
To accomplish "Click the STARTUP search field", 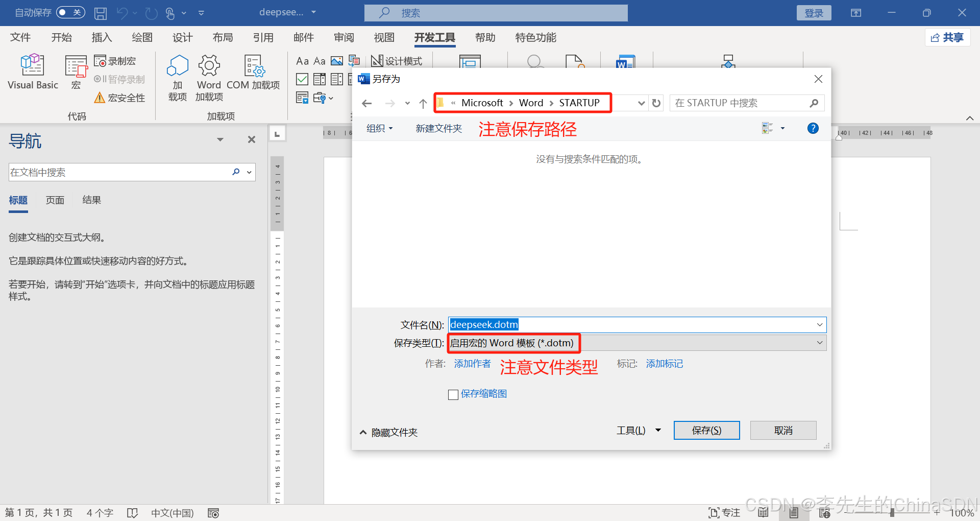I will [747, 103].
